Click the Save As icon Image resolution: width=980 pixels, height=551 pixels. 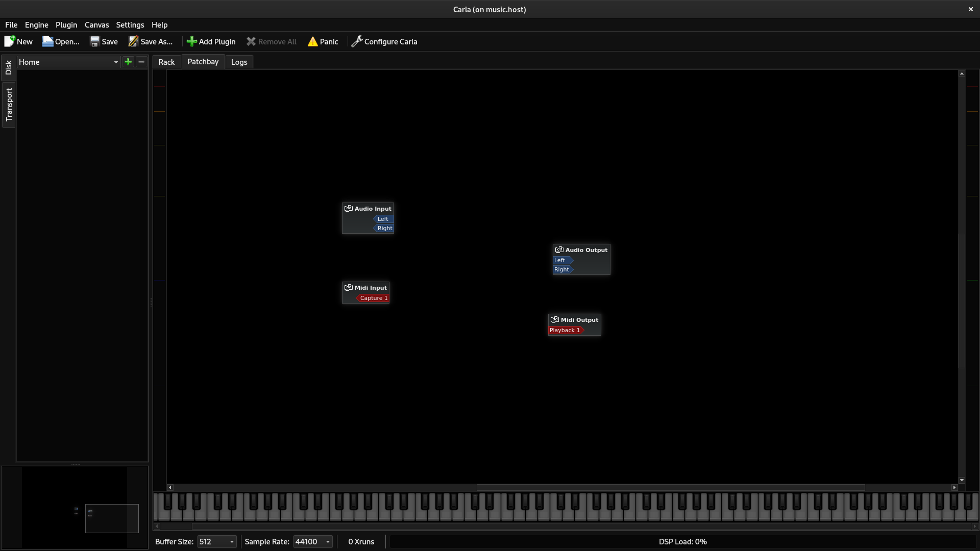tap(133, 41)
